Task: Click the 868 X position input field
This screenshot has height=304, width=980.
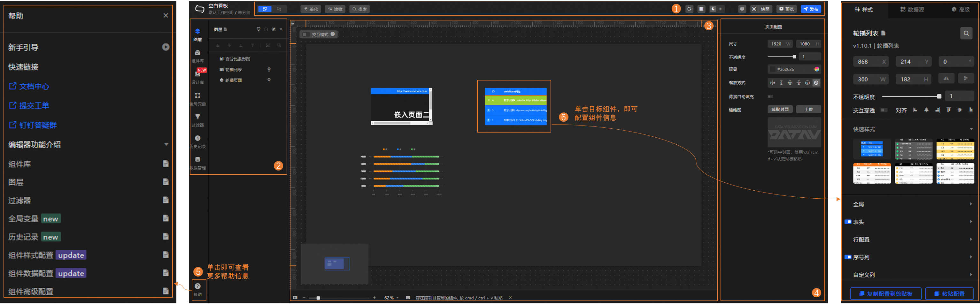Action: pos(870,62)
